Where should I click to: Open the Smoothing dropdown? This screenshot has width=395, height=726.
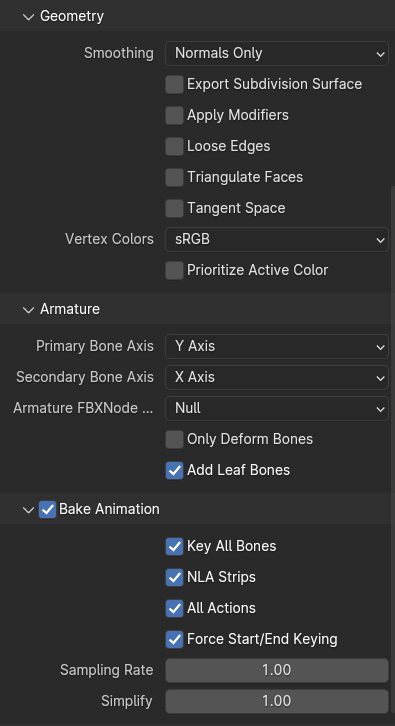pos(277,53)
